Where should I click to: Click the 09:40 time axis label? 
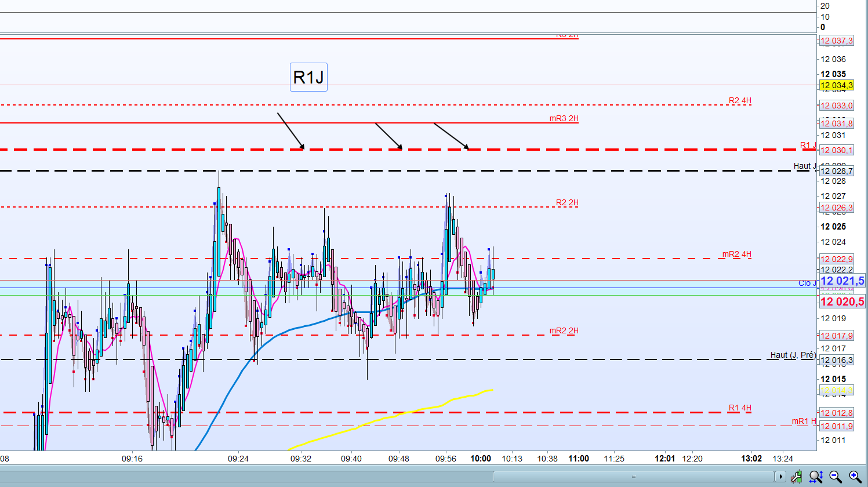pos(351,459)
